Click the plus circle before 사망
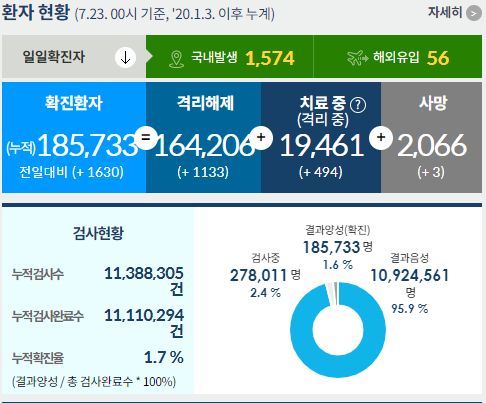 [381, 137]
